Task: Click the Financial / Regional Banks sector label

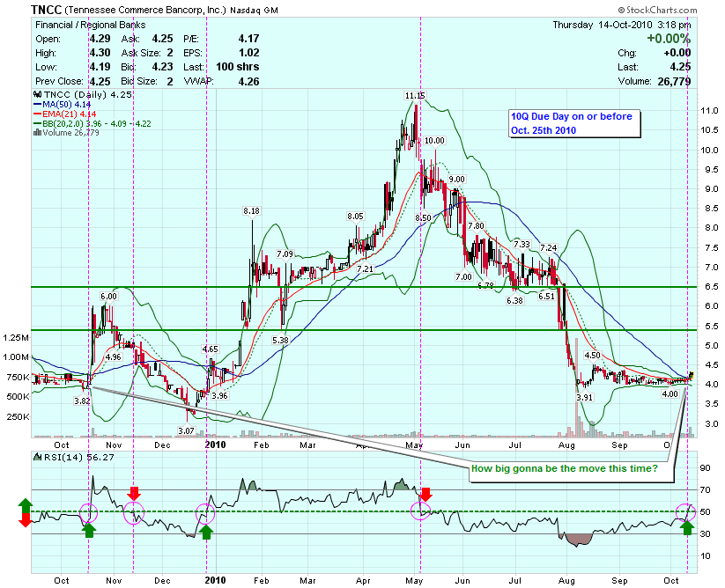Action: pyautogui.click(x=90, y=25)
